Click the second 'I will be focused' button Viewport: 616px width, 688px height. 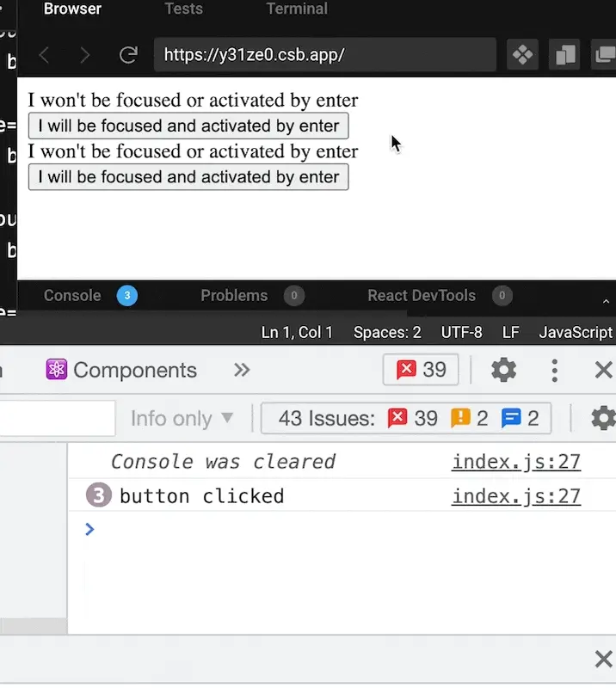pos(188,177)
